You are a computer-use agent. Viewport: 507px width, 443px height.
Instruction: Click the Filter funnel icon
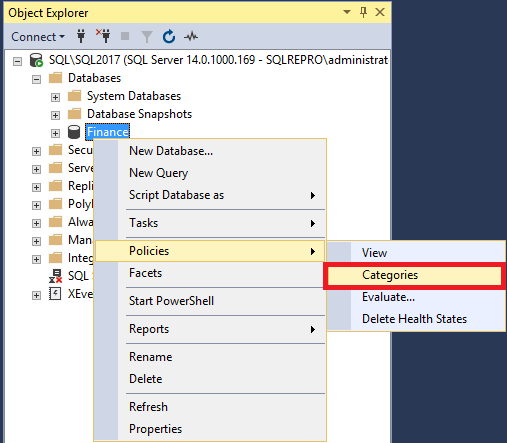(x=147, y=37)
